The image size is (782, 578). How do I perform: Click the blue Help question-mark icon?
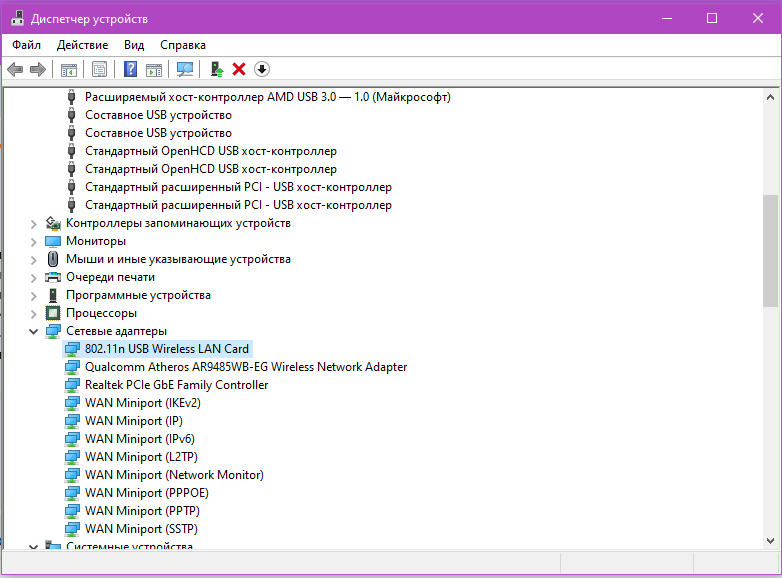[130, 69]
